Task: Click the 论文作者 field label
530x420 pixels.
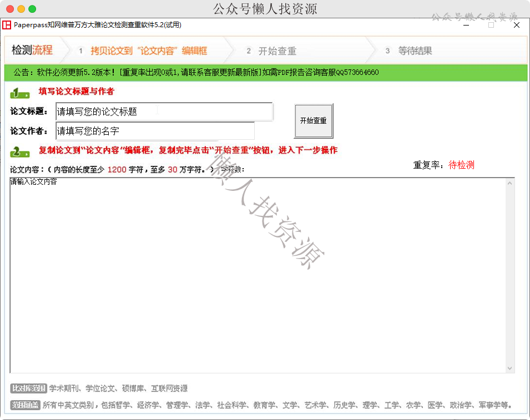Action: [x=29, y=131]
